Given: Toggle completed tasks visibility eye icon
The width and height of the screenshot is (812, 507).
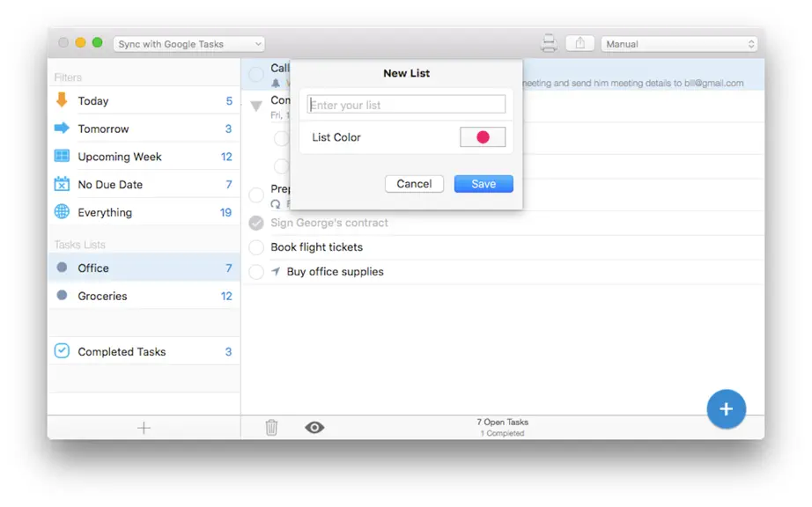Looking at the screenshot, I should click(x=314, y=427).
